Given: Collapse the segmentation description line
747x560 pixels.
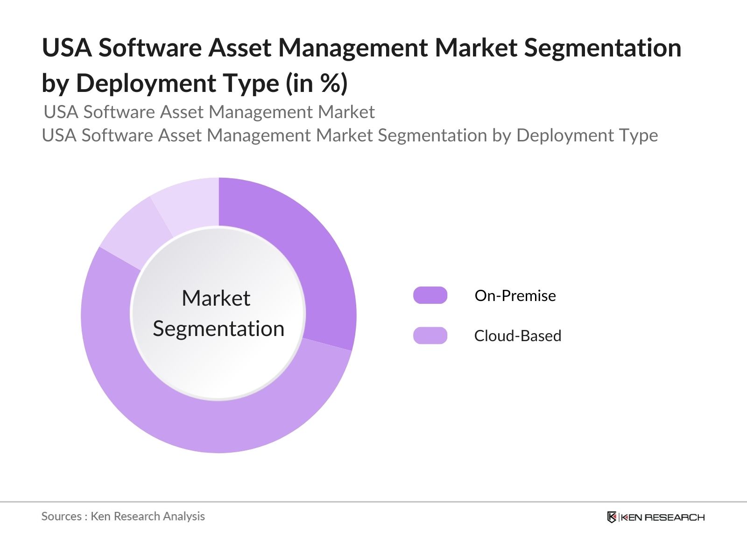Looking at the screenshot, I should (350, 136).
